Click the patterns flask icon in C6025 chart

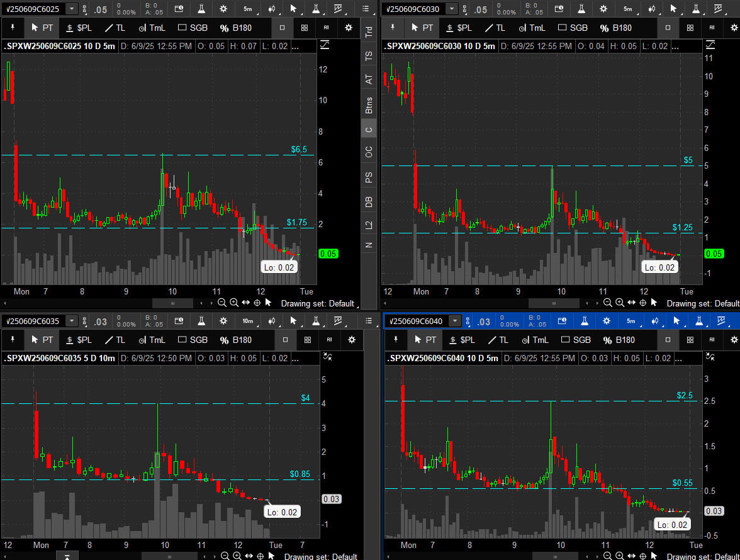click(x=316, y=9)
